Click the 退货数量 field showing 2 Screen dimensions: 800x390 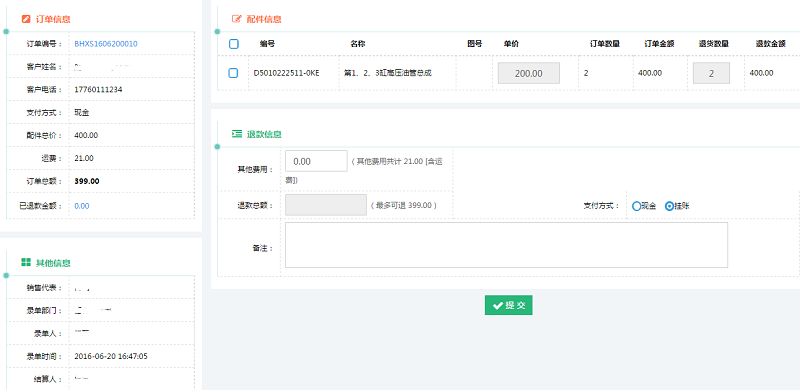click(x=711, y=73)
